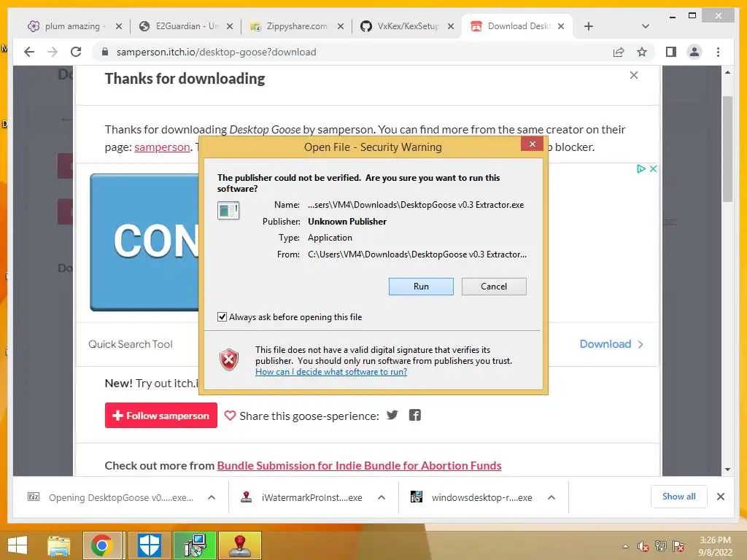Open the joystick installer taskbar app

(x=241, y=545)
